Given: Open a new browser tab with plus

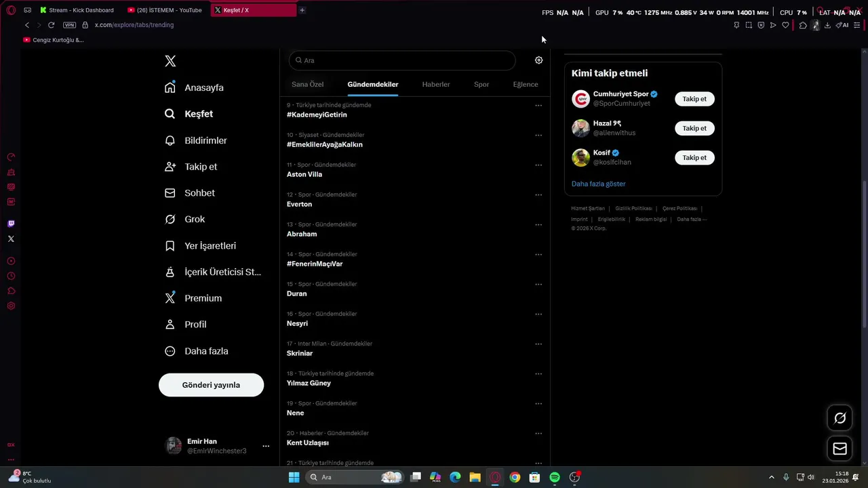Looking at the screenshot, I should click(302, 10).
